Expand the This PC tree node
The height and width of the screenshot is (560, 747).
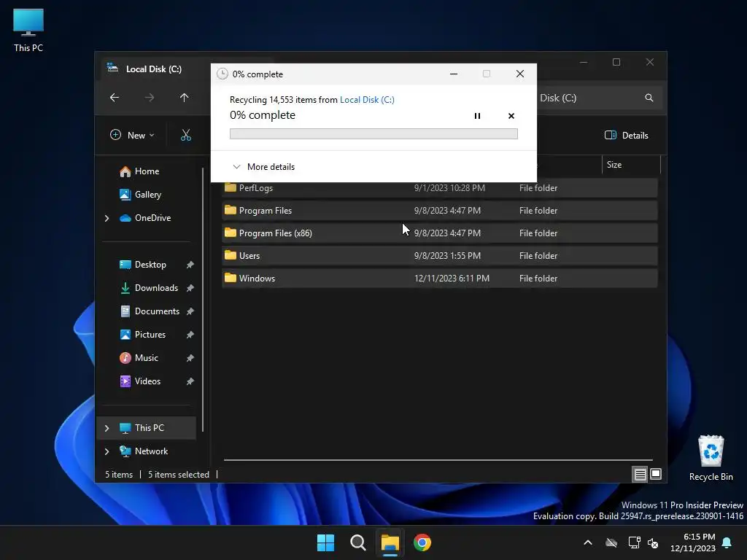(x=107, y=428)
